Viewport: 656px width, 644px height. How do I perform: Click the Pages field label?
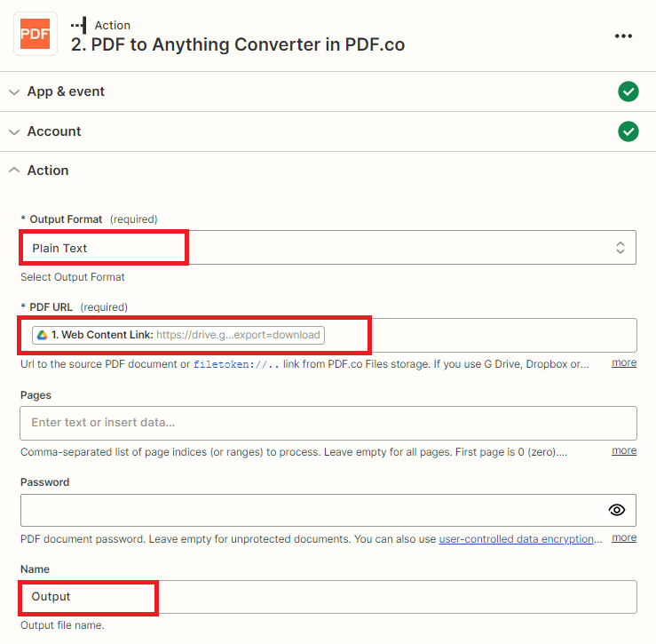point(36,395)
